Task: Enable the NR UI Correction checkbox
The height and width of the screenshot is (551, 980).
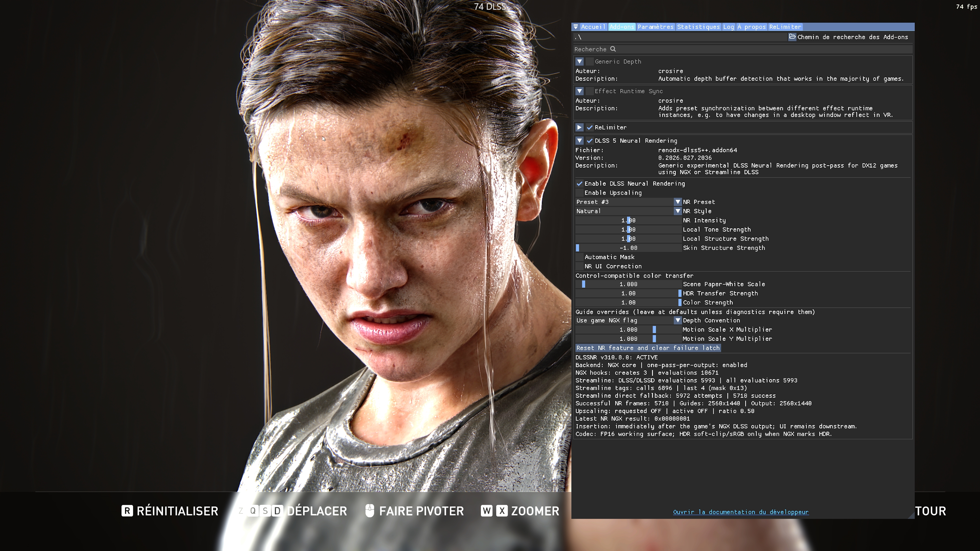Action: pos(579,266)
